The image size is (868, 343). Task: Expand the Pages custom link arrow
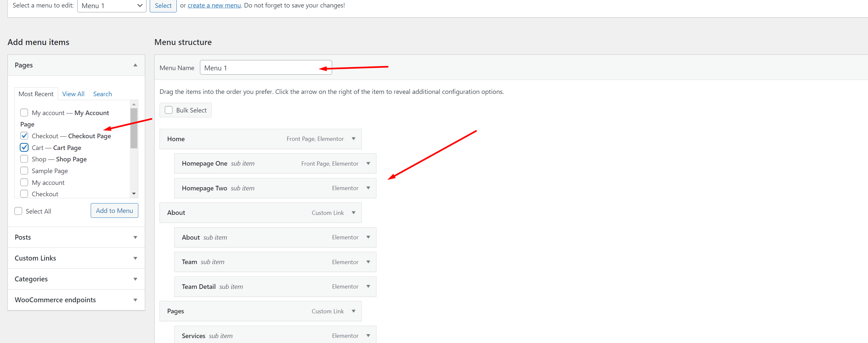point(354,311)
